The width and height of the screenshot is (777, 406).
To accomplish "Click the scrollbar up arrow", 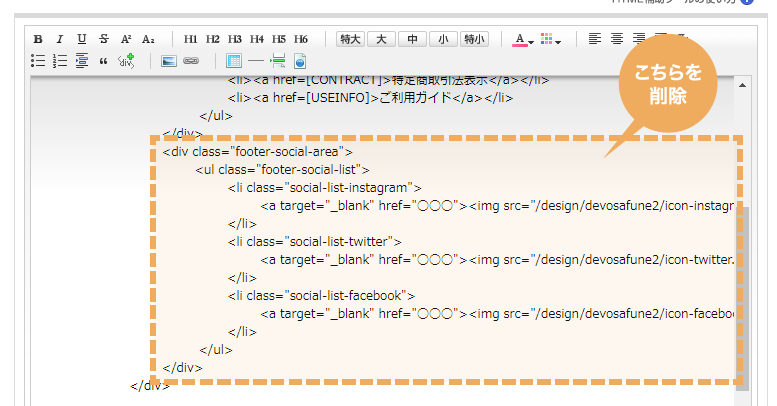I will click(x=742, y=85).
